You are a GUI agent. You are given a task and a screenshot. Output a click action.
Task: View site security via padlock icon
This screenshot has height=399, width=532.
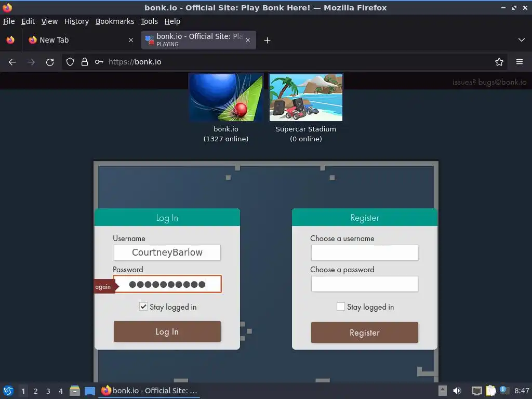point(85,62)
